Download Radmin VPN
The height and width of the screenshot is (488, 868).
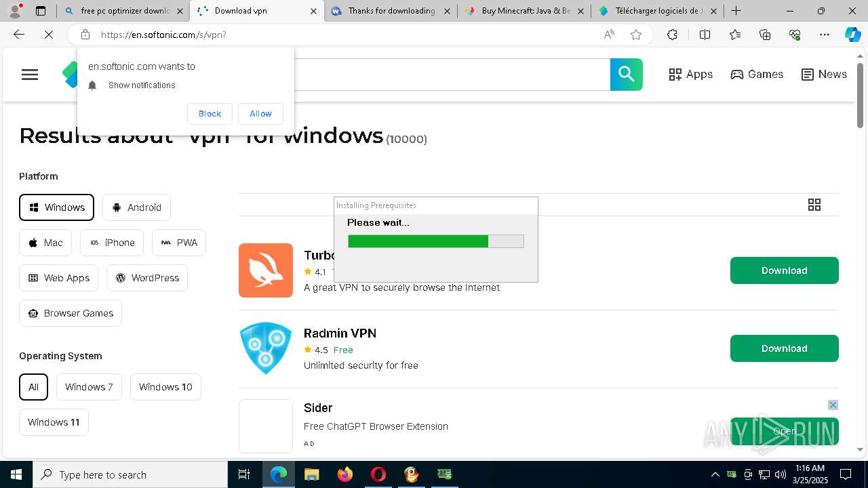785,348
